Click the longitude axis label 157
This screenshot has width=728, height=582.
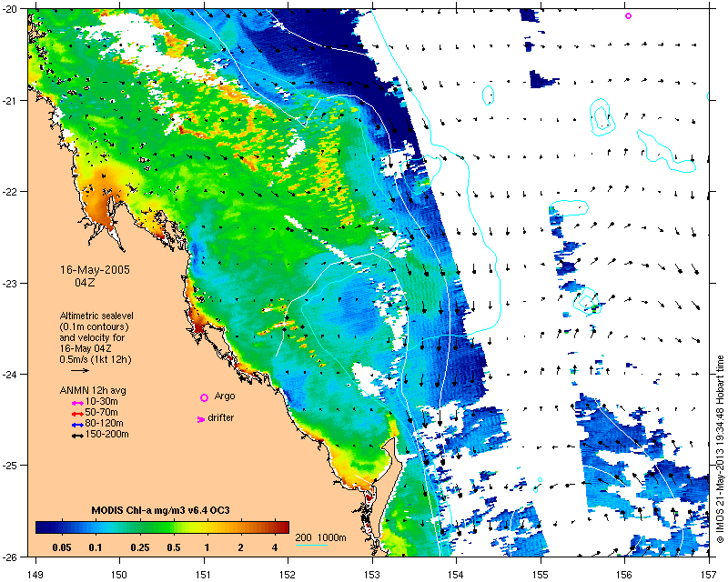point(709,575)
